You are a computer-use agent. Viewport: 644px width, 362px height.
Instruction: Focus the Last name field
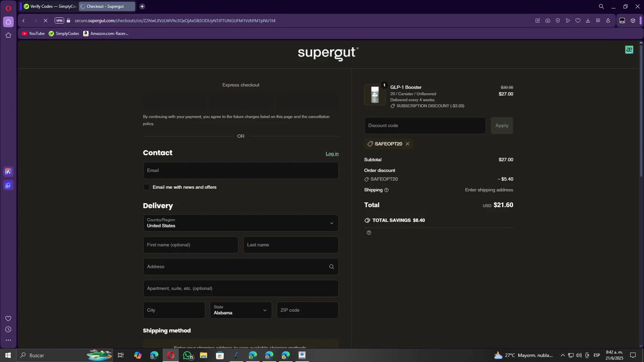pos(291,245)
